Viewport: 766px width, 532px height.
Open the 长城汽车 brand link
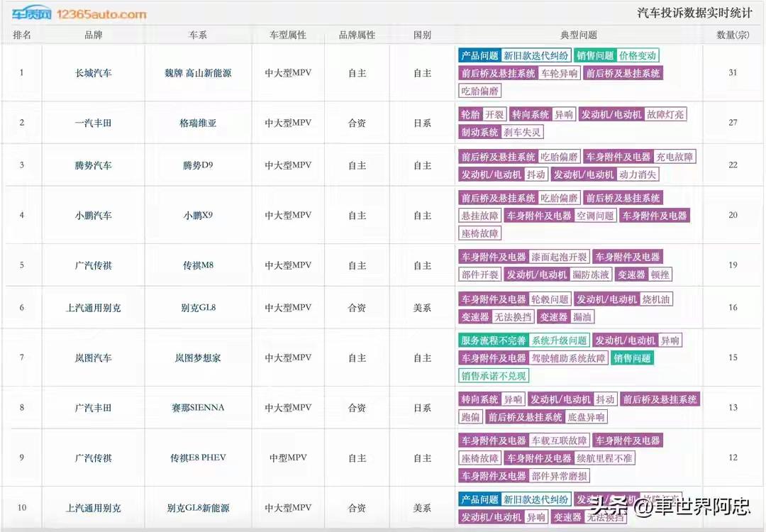(x=94, y=73)
